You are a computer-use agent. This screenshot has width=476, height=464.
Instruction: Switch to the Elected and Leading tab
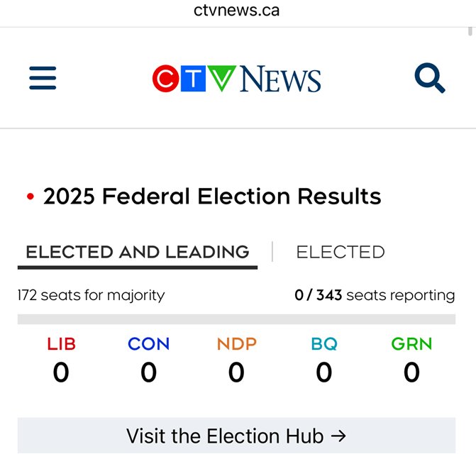(138, 252)
